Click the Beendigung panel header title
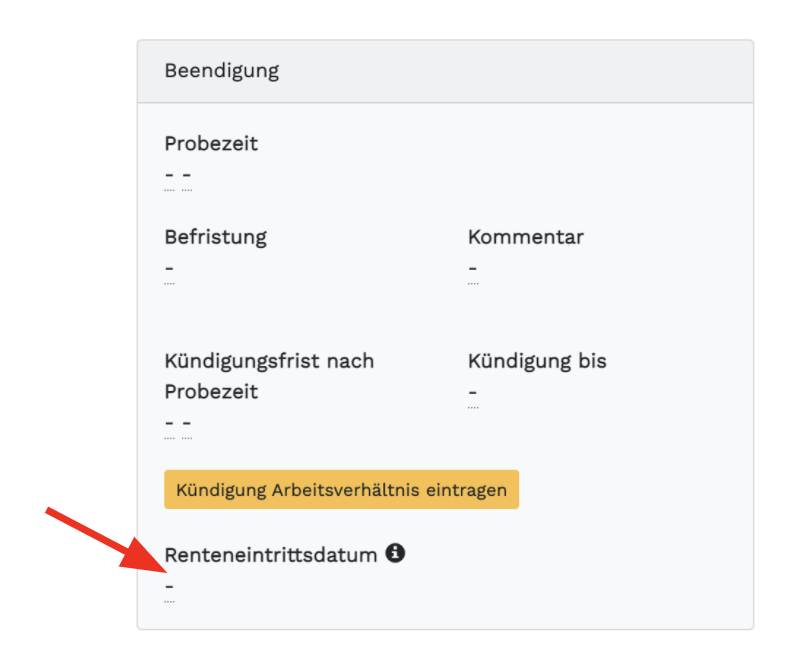Image resolution: width=794 pixels, height=662 pixels. pyautogui.click(x=222, y=71)
